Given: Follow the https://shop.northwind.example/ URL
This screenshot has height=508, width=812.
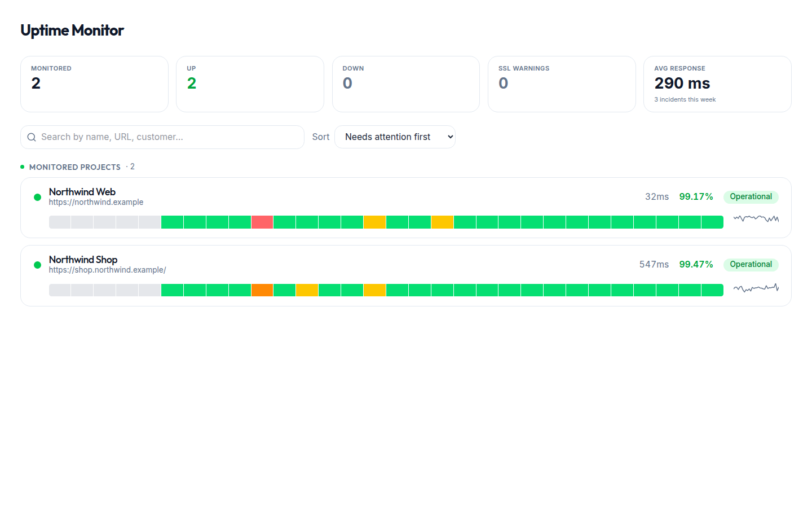Looking at the screenshot, I should tap(107, 270).
